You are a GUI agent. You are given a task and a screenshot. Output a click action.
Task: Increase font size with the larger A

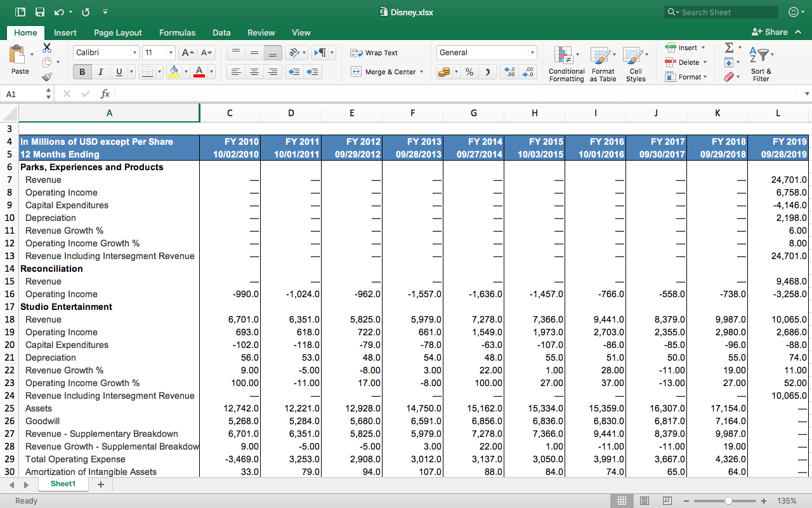(187, 53)
